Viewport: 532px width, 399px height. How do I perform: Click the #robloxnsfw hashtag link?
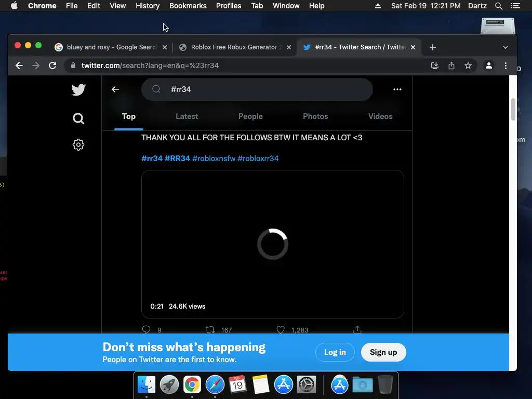214,158
